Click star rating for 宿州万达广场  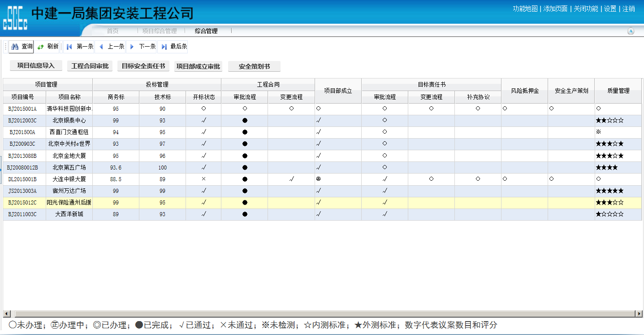[x=609, y=191]
